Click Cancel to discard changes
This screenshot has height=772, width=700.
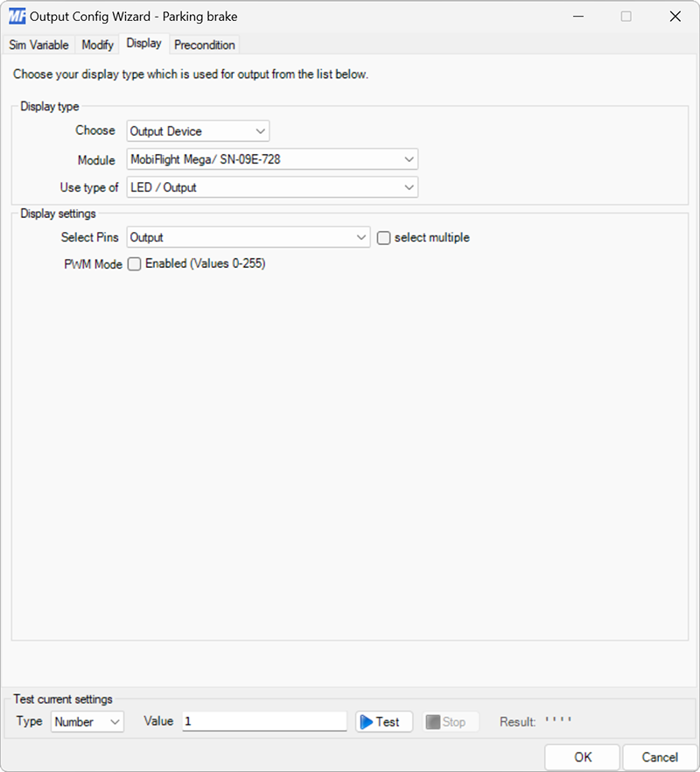660,756
